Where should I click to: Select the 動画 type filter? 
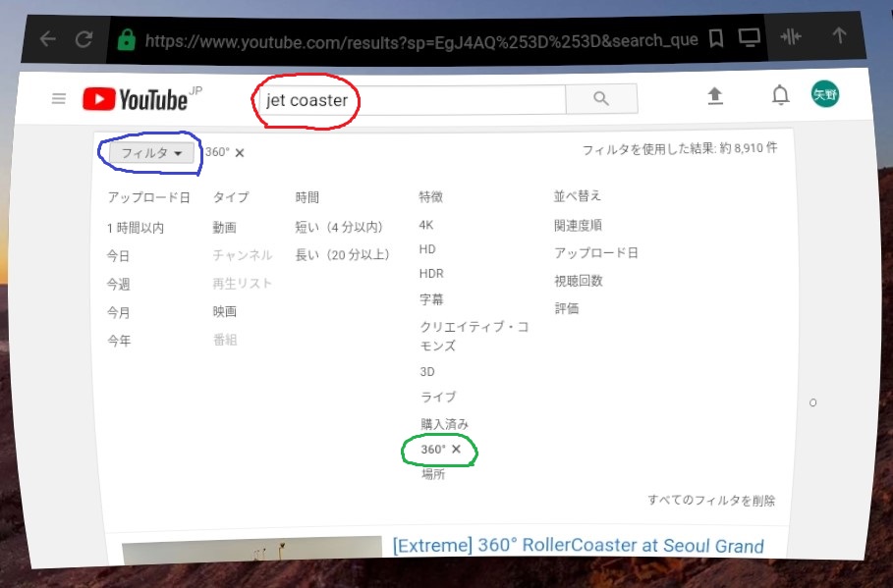coord(224,228)
